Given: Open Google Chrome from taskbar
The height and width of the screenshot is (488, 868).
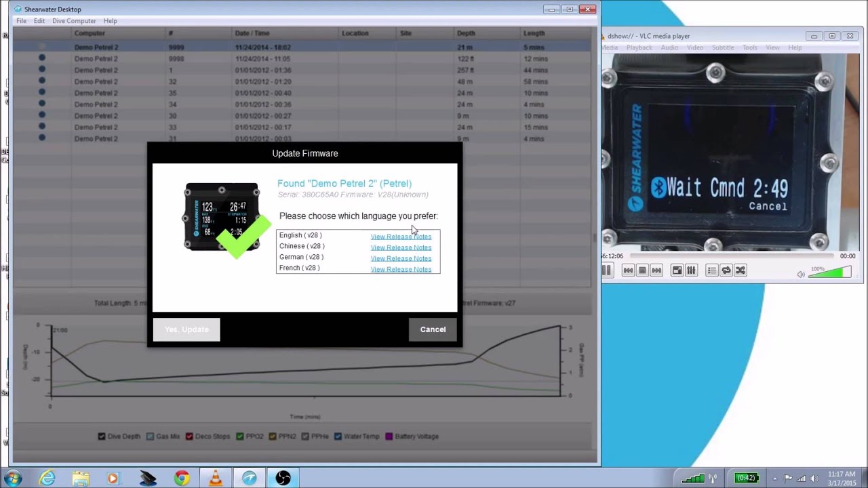Looking at the screenshot, I should click(182, 478).
